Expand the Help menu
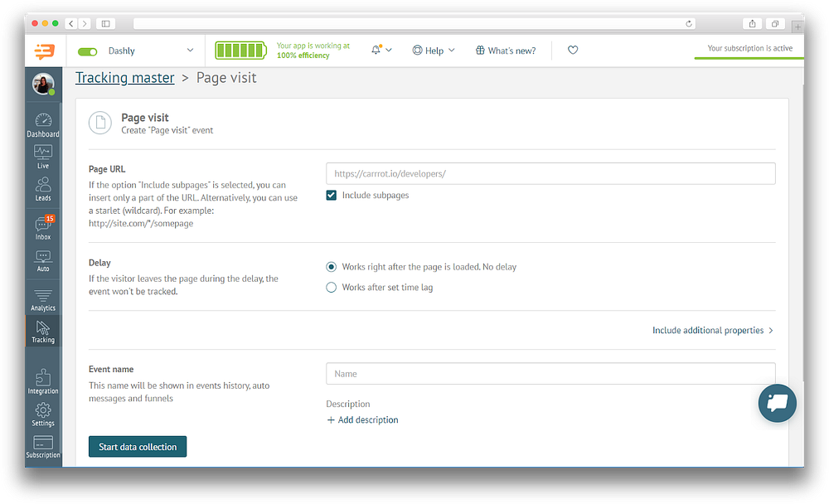The image size is (829, 504). 434,51
